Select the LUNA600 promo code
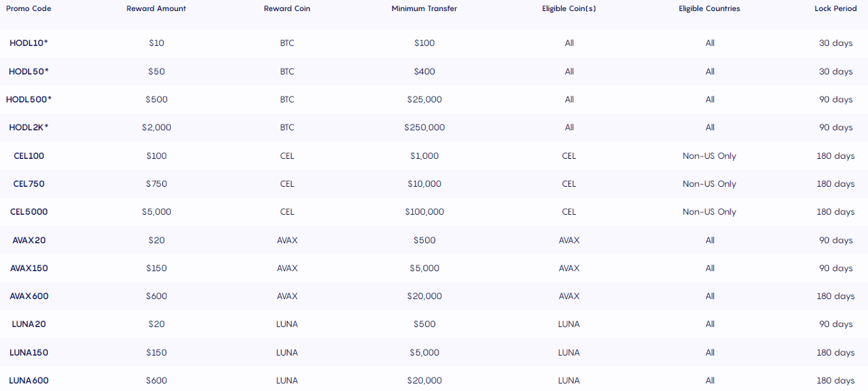 pos(29,380)
